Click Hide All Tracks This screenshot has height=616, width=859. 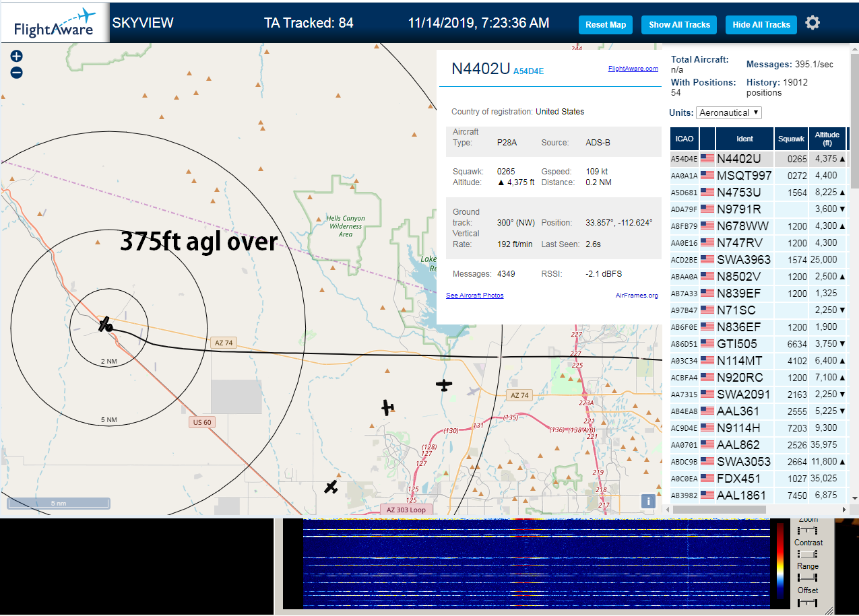[761, 25]
